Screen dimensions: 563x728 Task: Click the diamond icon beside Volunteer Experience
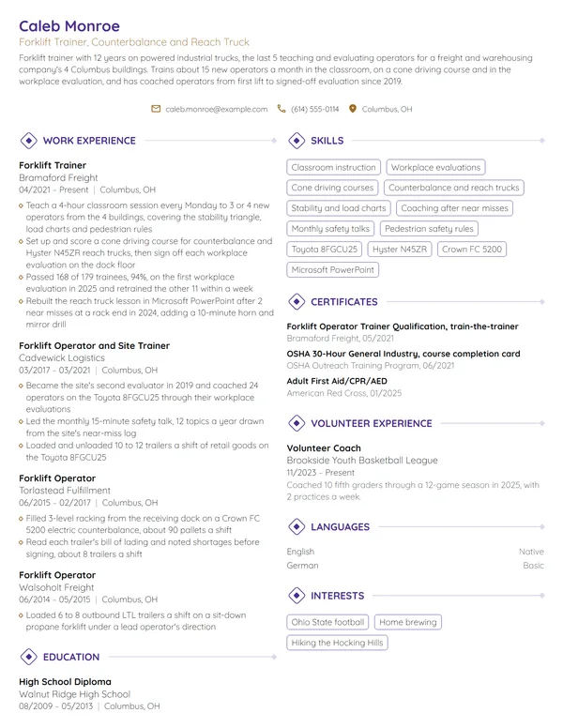(x=297, y=423)
